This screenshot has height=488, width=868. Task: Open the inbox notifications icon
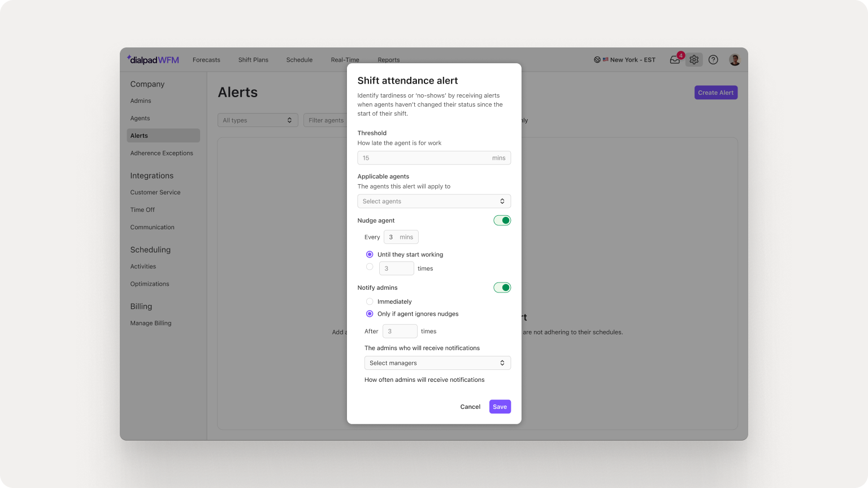[675, 59]
